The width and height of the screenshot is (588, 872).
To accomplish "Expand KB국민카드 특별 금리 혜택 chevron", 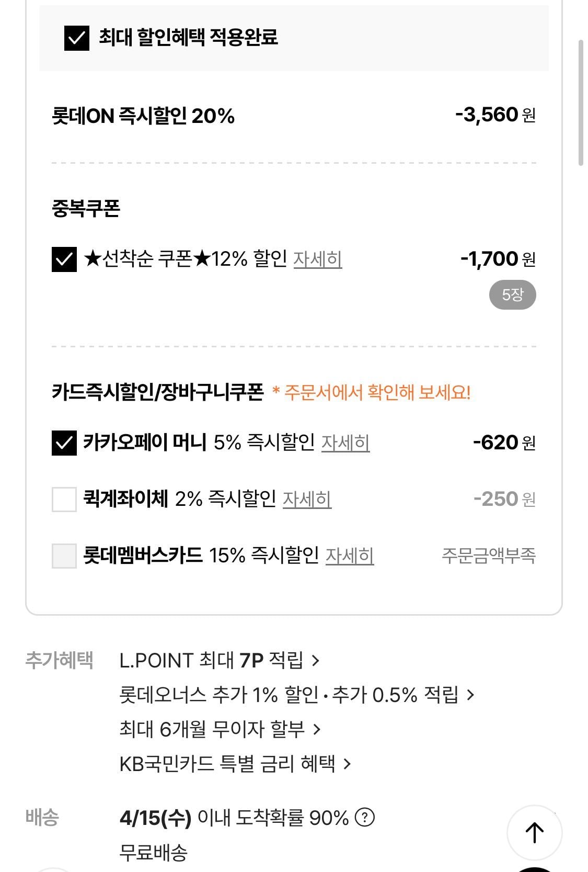I will click(x=347, y=764).
